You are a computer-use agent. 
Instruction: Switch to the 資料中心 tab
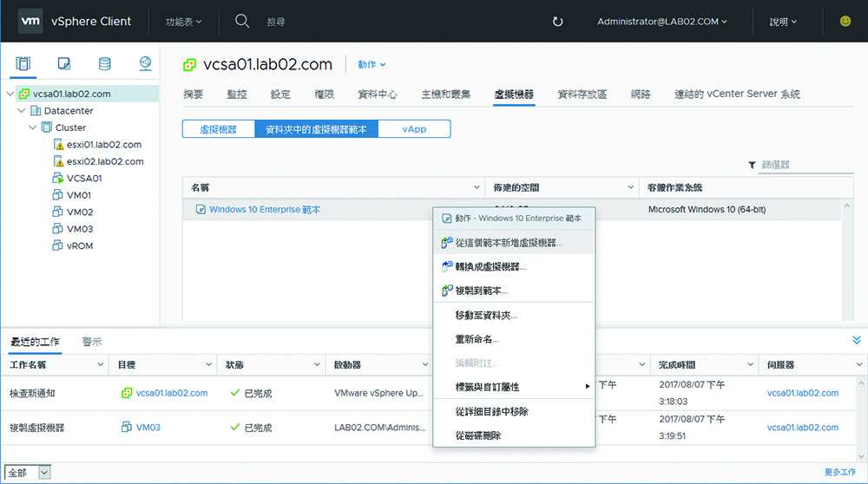(378, 94)
